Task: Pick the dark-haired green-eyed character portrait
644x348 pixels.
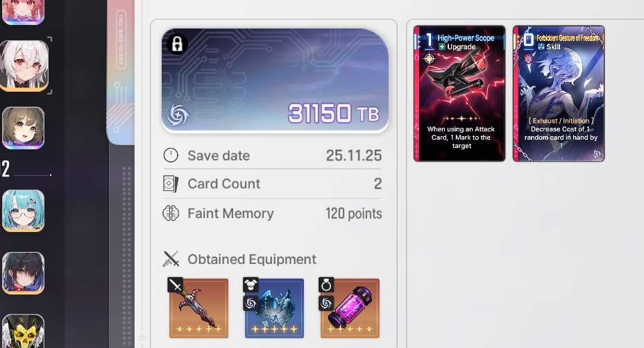Action: click(x=24, y=273)
